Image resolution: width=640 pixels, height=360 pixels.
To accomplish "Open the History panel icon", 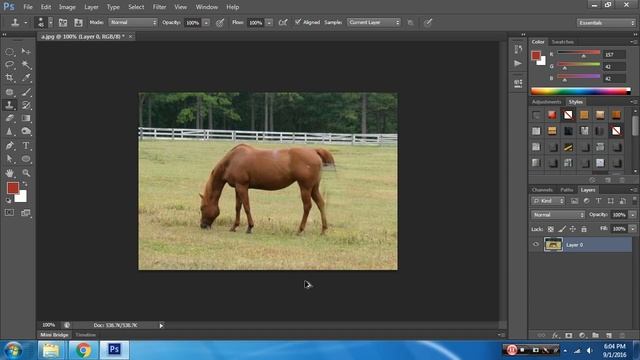I will coord(518,49).
